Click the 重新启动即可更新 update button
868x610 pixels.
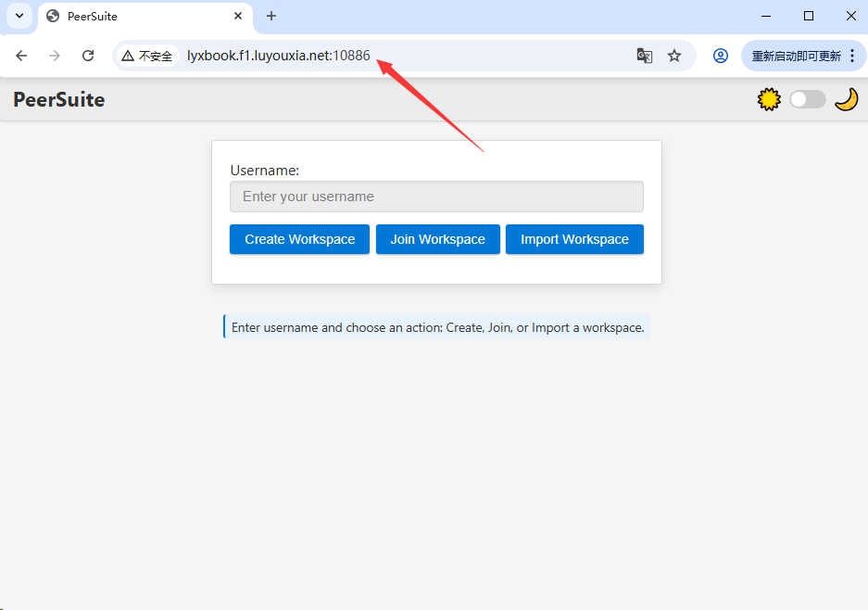796,56
